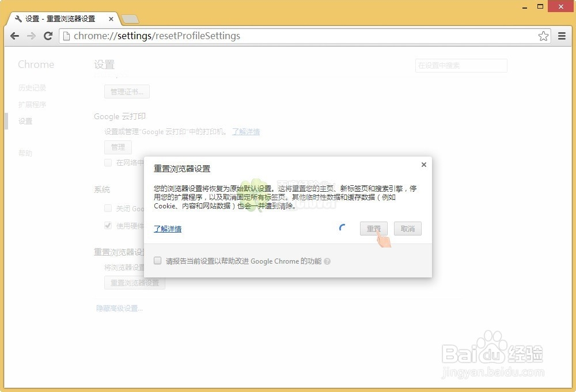Click the address bar URL field
Screen dimensions: 576x392
pos(304,36)
